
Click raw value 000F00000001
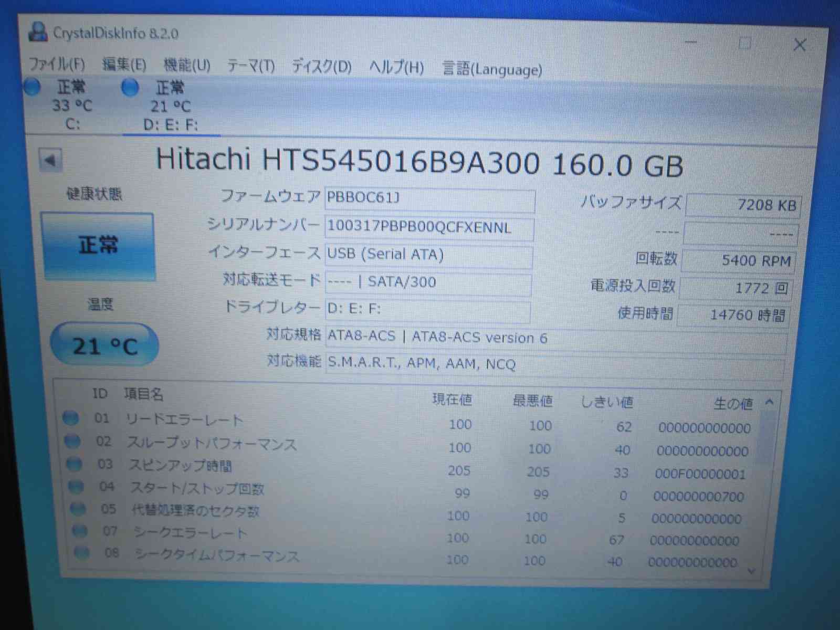pyautogui.click(x=700, y=475)
